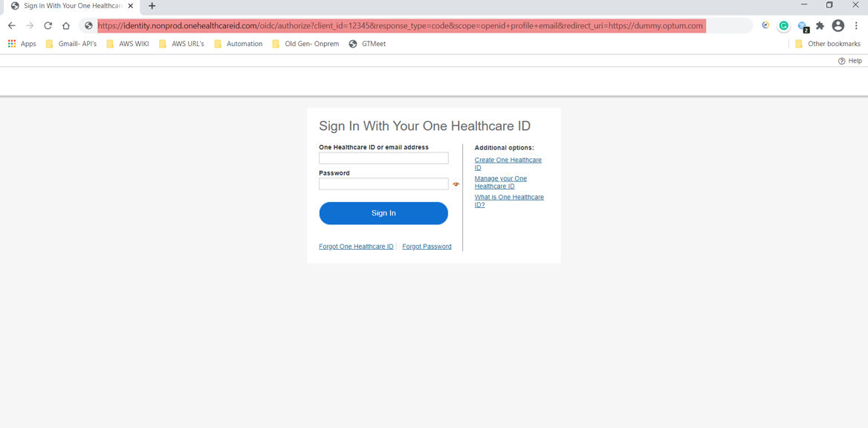
Task: Open the Extensions puzzle piece icon
Action: (x=820, y=25)
